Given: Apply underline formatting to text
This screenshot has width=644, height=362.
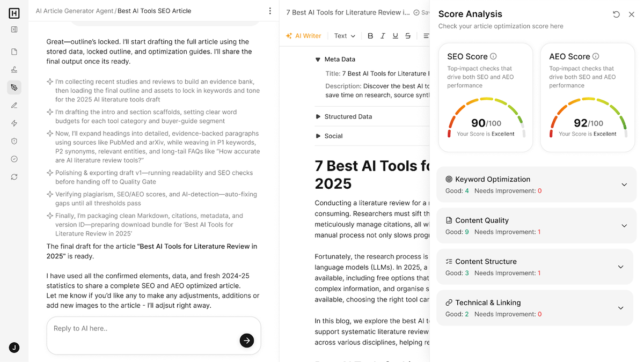Looking at the screenshot, I should 396,35.
